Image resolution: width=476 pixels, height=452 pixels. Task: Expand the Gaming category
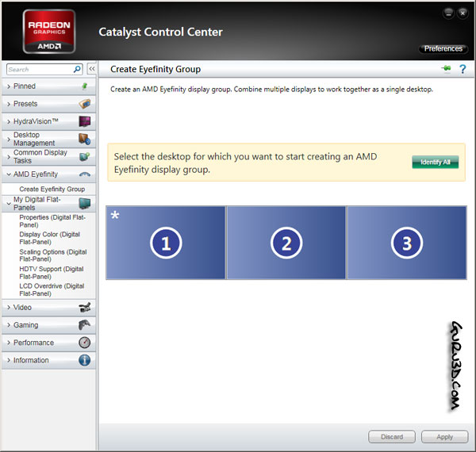[x=25, y=325]
